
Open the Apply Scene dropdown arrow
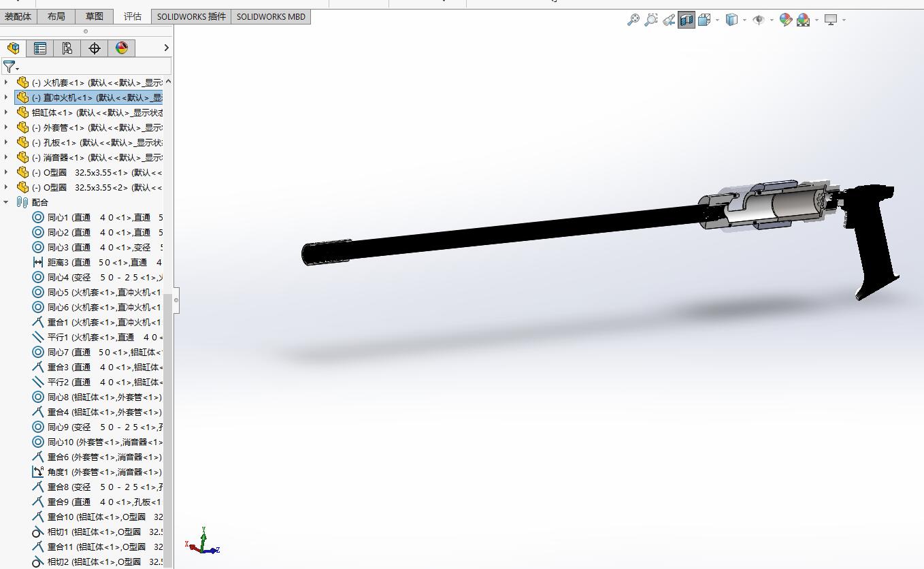(816, 20)
